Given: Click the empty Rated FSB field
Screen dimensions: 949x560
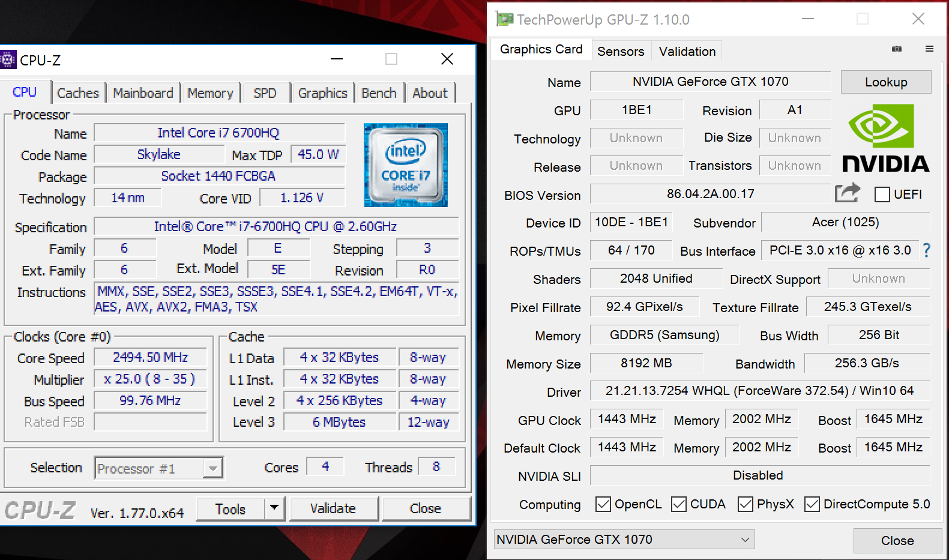Looking at the screenshot, I should click(151, 422).
